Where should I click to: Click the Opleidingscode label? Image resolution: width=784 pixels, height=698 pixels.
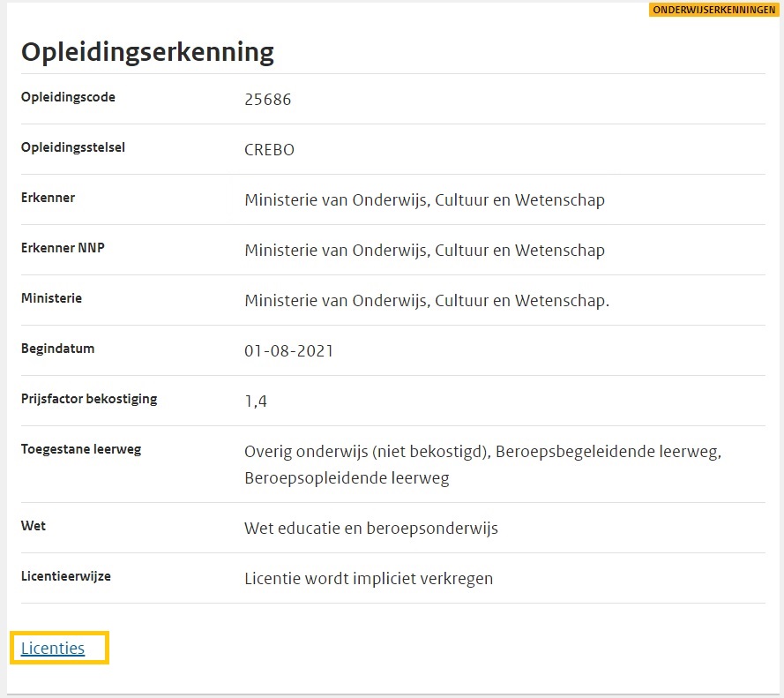pos(68,97)
